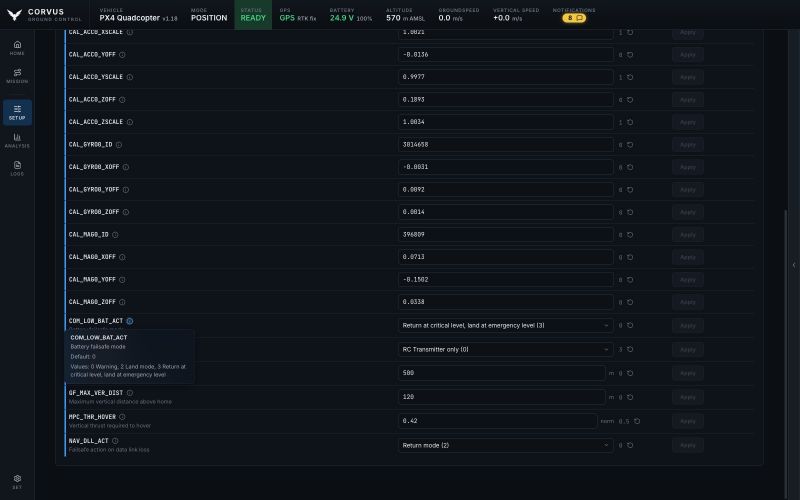Show info for CAL_MAG0_ID
800x500 pixels.
point(115,235)
